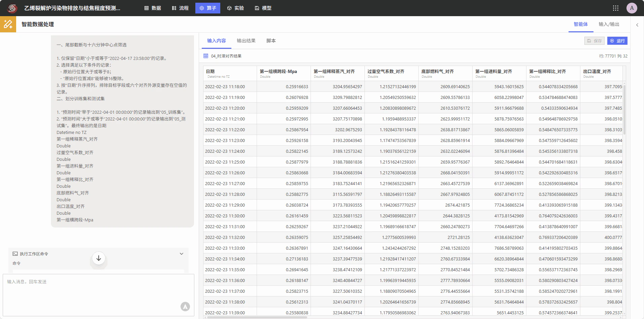The height and width of the screenshot is (319, 644).
Task: Open the apps grid launcher icon
Action: pyautogui.click(x=616, y=8)
